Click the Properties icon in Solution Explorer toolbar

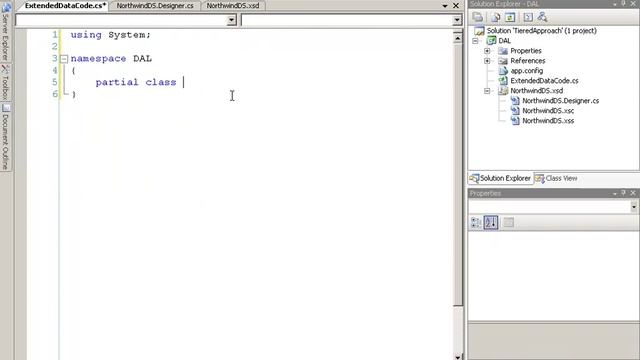click(x=478, y=17)
